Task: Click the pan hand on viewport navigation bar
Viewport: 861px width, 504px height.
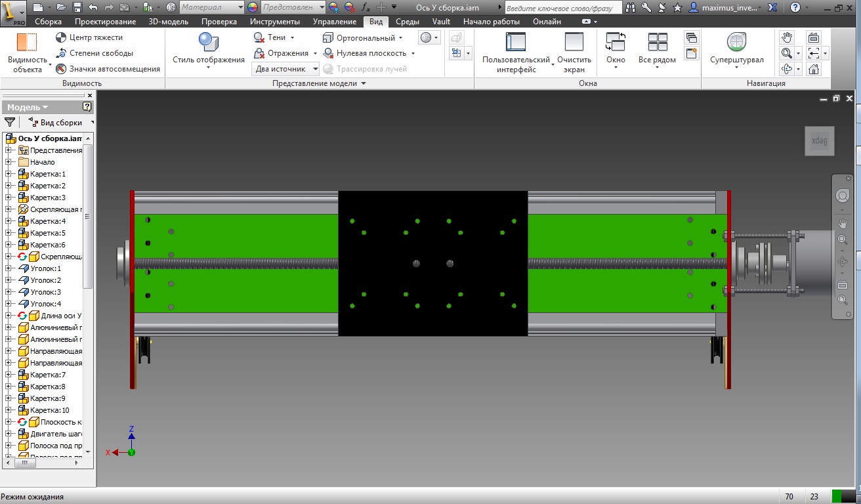Action: point(843,224)
